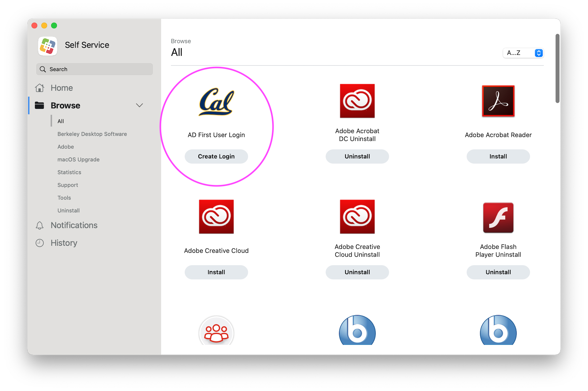Click the Create Login button
Image resolution: width=588 pixels, height=391 pixels.
216,156
